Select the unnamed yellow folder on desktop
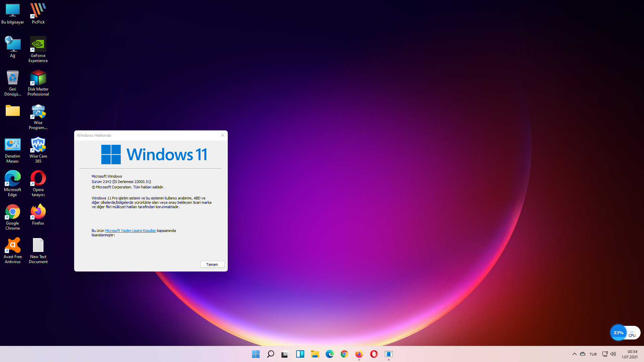Screen dimensions: 644x362 (13, 111)
